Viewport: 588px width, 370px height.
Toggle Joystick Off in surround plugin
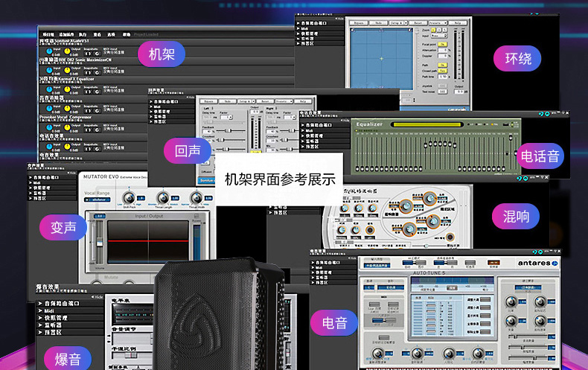coord(443,86)
